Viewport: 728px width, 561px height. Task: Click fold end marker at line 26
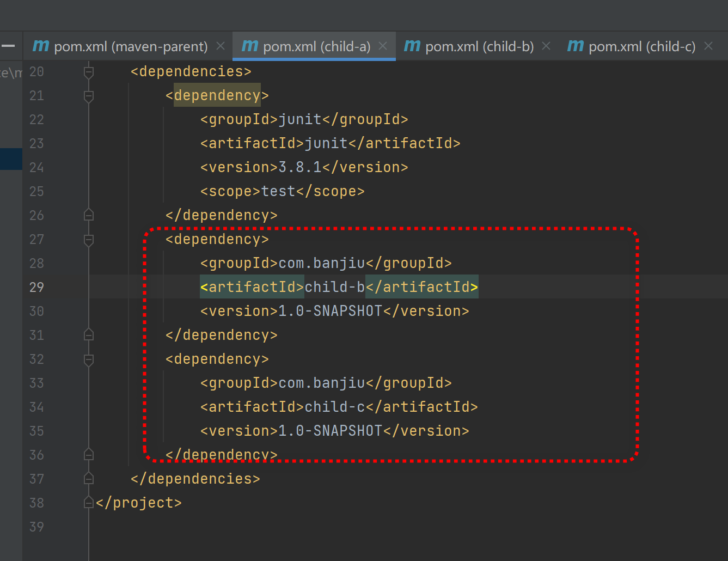89,215
